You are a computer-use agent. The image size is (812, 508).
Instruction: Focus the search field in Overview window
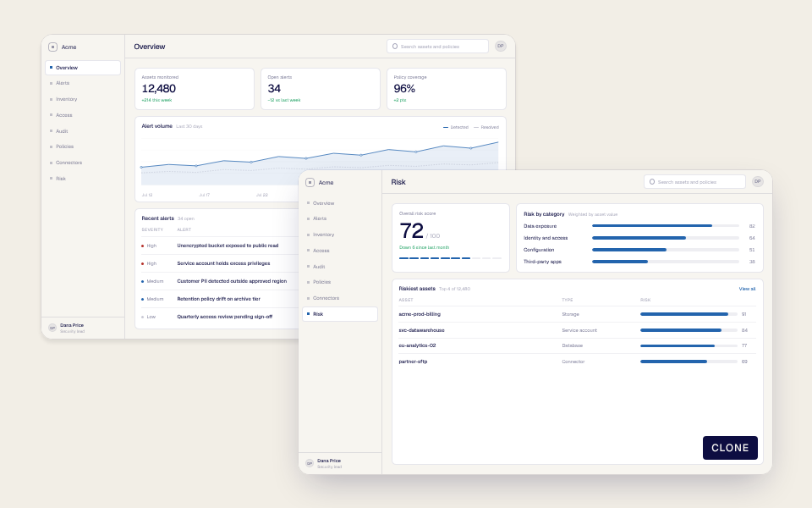(x=437, y=46)
